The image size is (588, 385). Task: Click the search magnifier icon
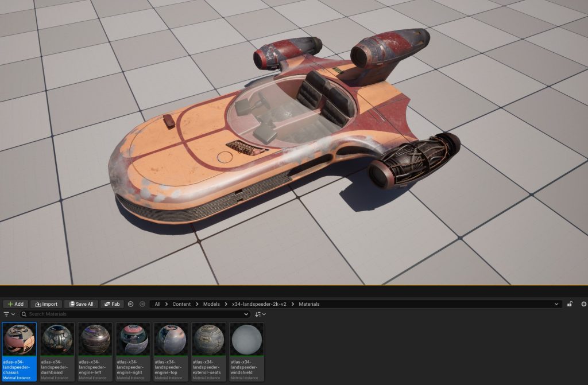(x=24, y=314)
